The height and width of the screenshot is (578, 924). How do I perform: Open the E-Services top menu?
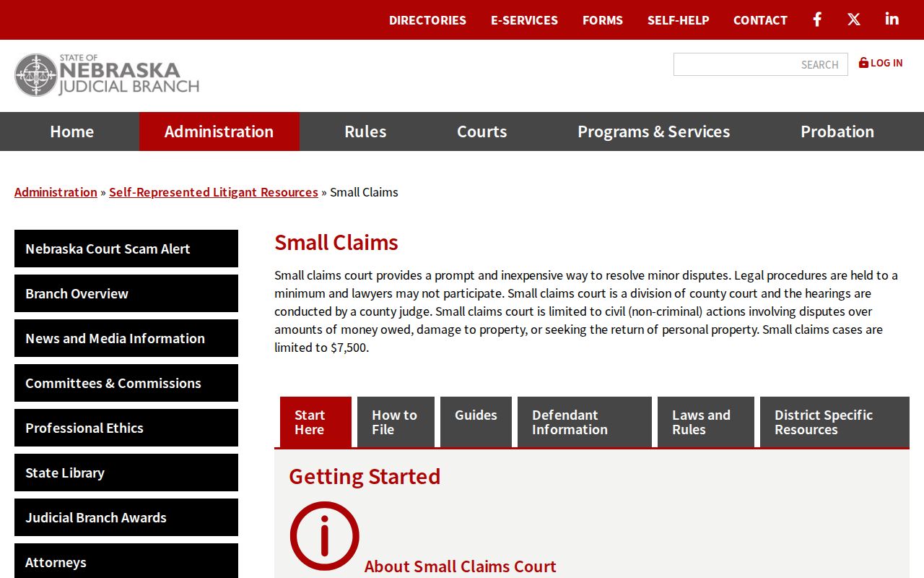tap(524, 20)
